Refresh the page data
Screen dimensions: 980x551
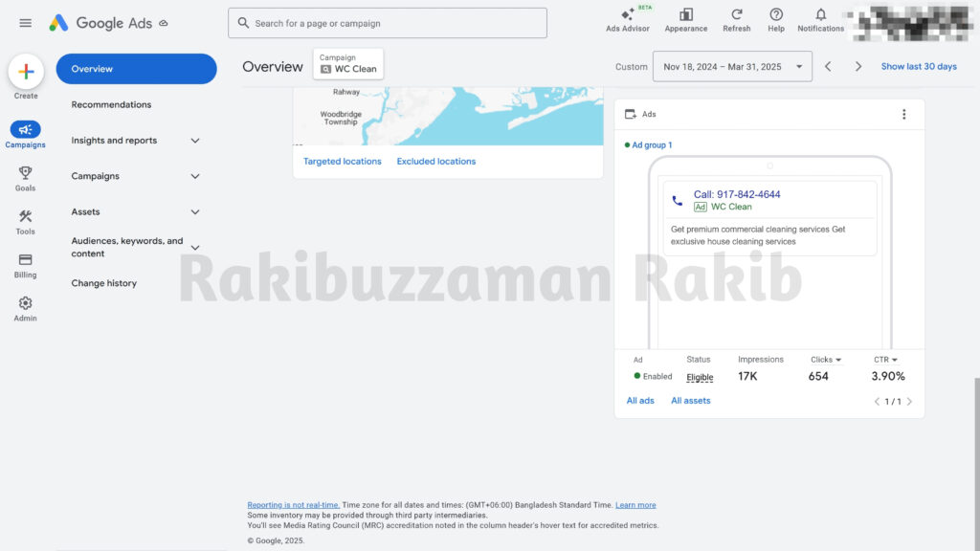pyautogui.click(x=736, y=21)
